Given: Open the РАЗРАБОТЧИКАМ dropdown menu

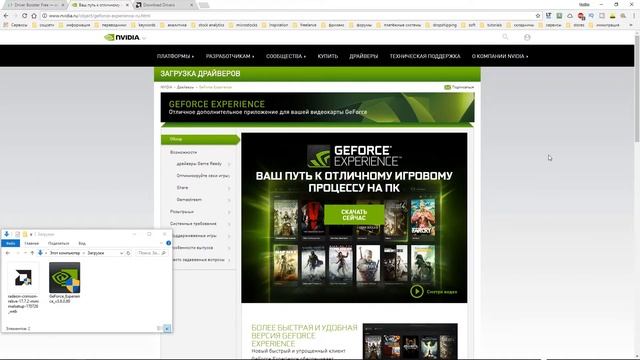Looking at the screenshot, I should point(230,56).
